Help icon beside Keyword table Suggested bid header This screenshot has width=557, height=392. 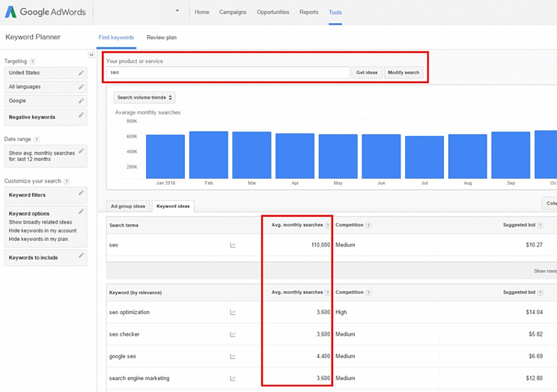tap(540, 293)
